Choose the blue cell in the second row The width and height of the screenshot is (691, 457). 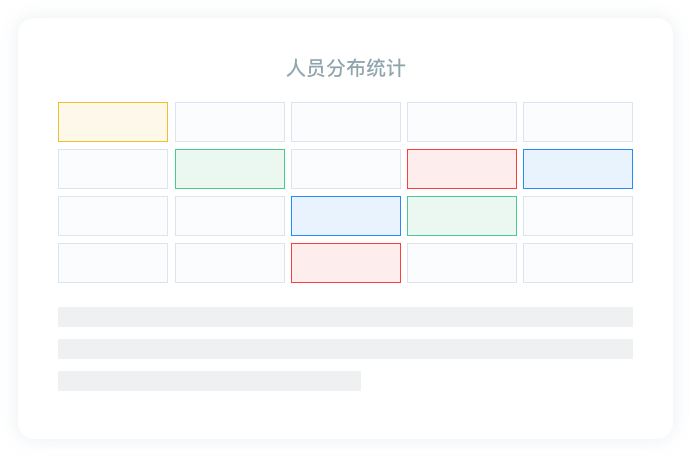578,169
